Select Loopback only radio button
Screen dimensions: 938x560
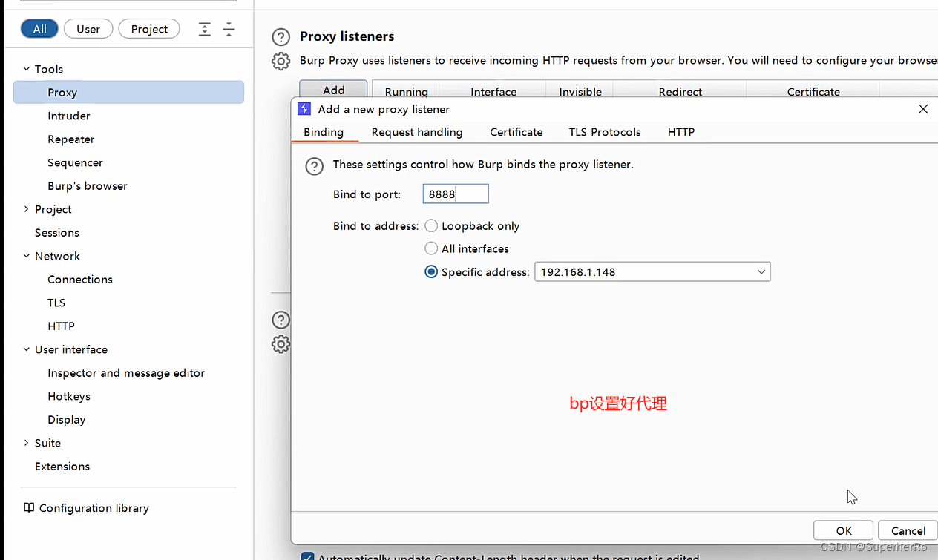coord(431,225)
